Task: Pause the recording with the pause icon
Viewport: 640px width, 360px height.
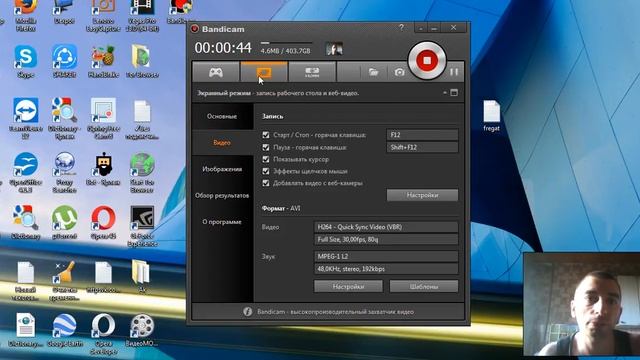Action: [x=454, y=72]
